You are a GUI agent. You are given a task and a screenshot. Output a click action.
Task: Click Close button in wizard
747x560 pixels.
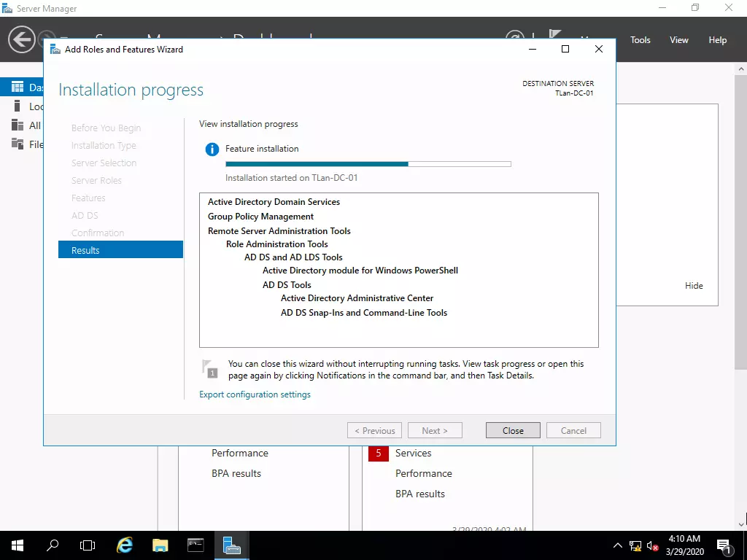click(513, 430)
